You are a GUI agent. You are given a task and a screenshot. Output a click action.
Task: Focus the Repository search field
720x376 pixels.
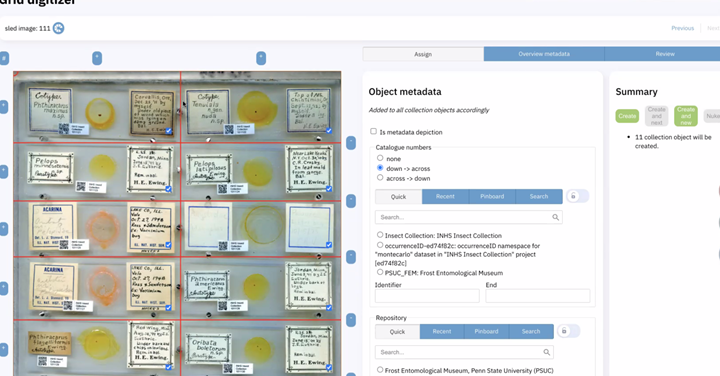[464, 352]
